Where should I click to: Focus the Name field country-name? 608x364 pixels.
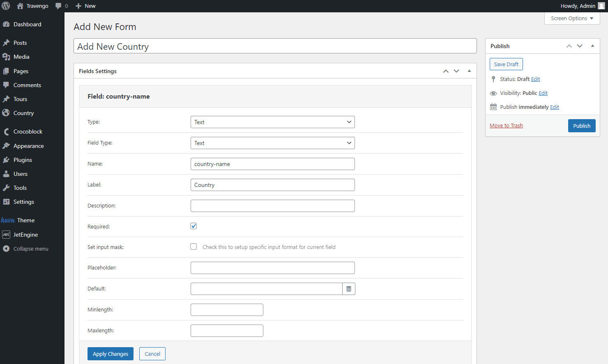coord(273,164)
